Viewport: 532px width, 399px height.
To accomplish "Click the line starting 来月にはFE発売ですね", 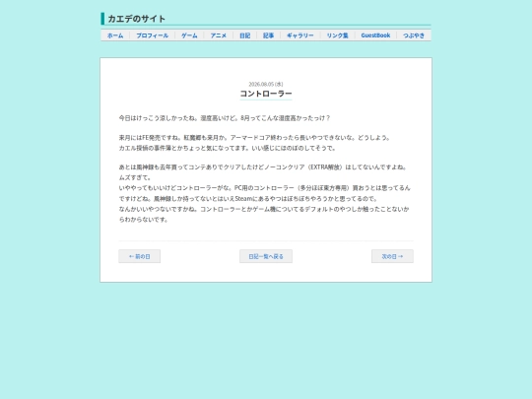I will 255,138.
